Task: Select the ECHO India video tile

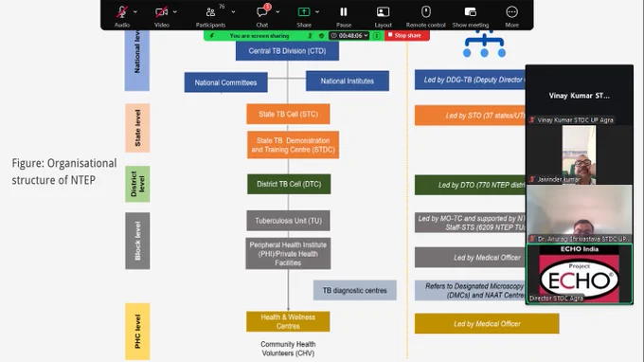Action: coord(579,274)
